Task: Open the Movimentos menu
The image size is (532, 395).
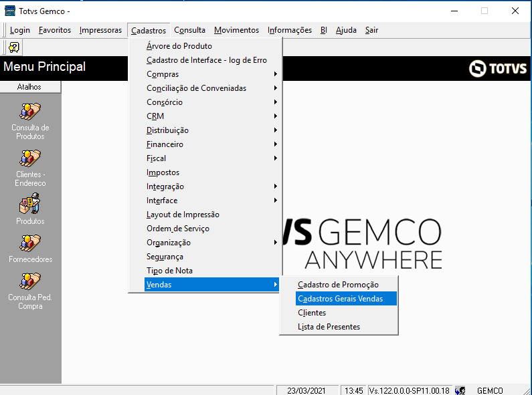Action: coord(236,30)
